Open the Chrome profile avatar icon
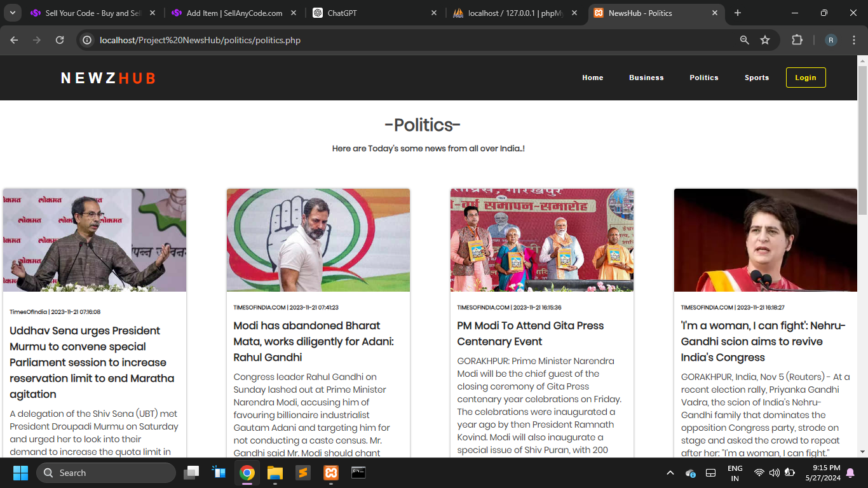 click(831, 40)
